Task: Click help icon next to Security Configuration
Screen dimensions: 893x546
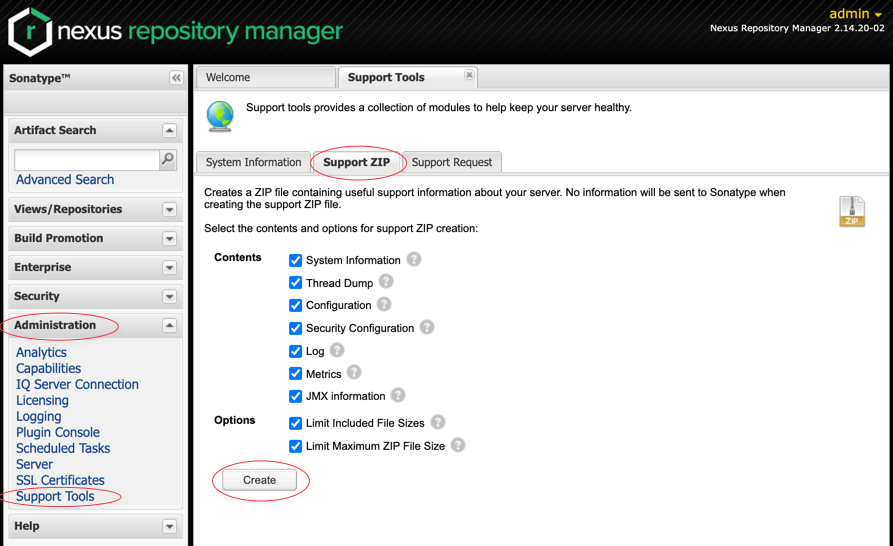Action: pyautogui.click(x=427, y=327)
